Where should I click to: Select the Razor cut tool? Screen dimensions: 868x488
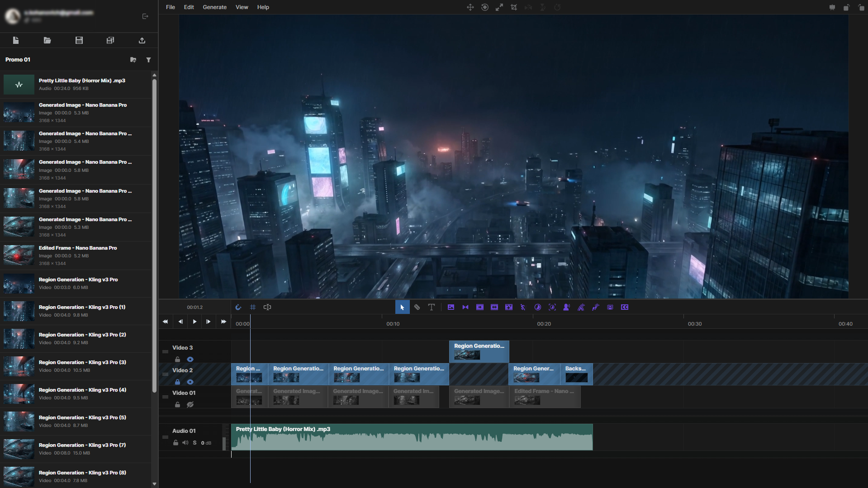(417, 307)
